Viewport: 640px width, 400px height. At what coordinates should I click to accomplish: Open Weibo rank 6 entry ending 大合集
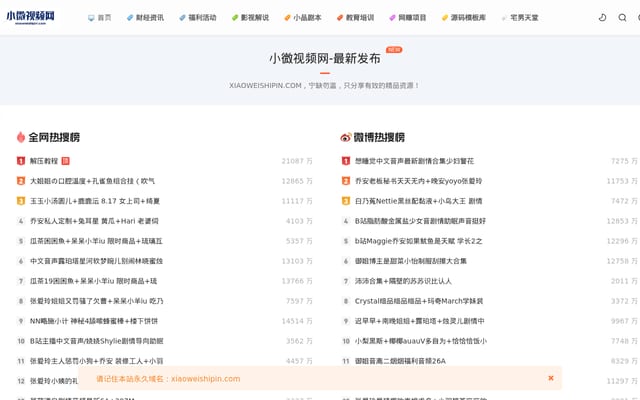pyautogui.click(x=411, y=261)
